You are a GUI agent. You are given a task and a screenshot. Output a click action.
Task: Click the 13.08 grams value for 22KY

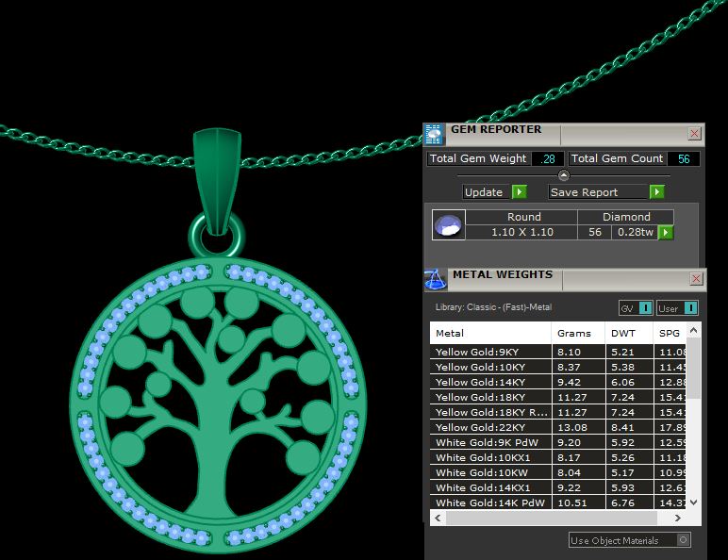(578, 427)
